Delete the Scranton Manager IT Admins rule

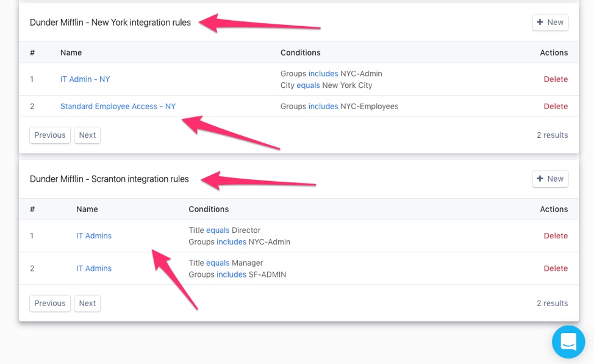tap(556, 268)
